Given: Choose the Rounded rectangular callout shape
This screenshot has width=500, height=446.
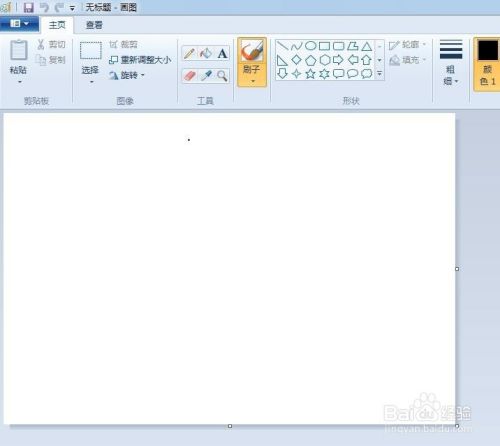Looking at the screenshot, I should 338,73.
